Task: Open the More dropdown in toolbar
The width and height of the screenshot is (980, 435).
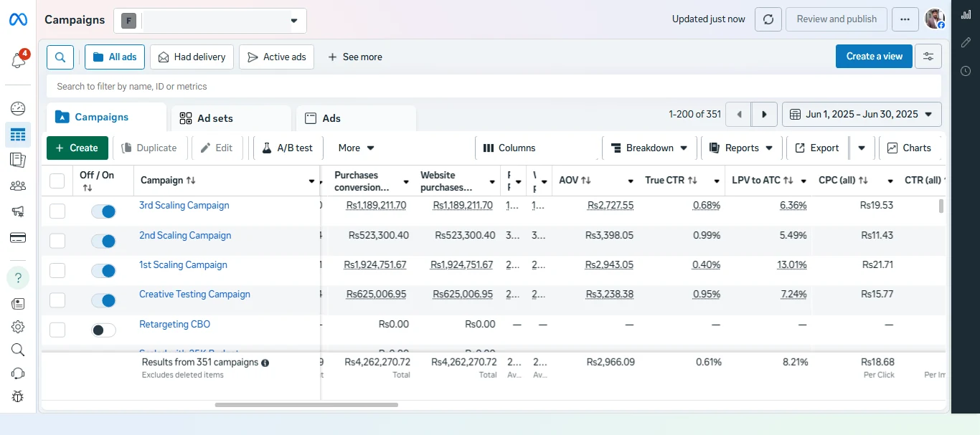Action: point(357,148)
